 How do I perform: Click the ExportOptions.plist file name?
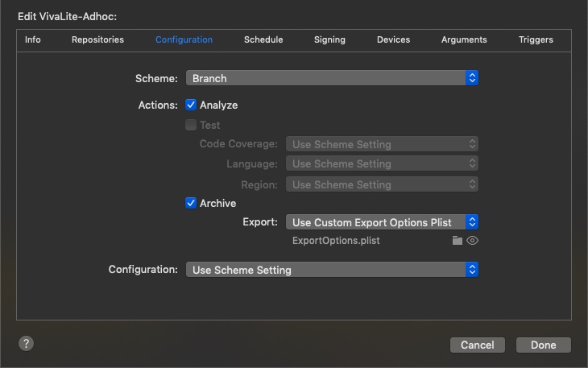click(336, 241)
